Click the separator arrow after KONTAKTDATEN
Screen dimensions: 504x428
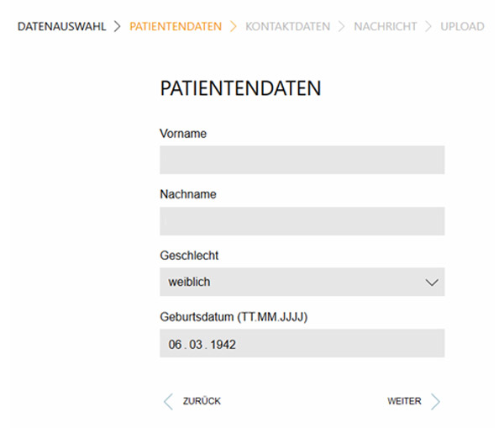pos(342,27)
